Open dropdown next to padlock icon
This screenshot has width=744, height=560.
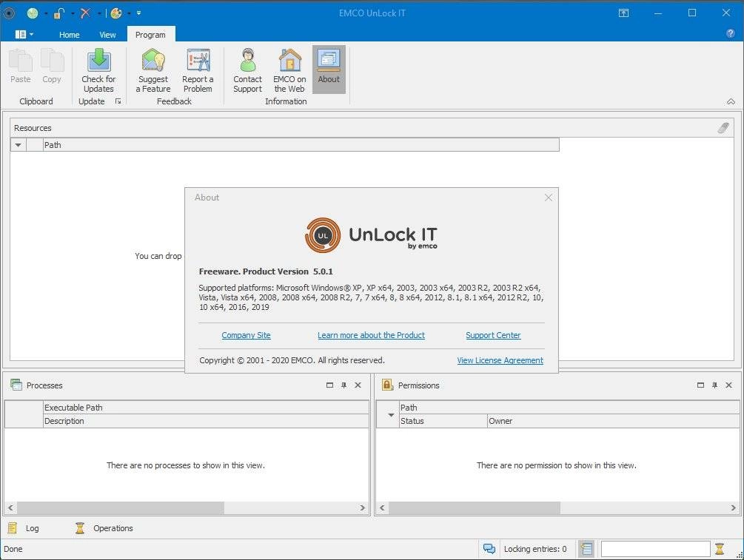[x=73, y=13]
